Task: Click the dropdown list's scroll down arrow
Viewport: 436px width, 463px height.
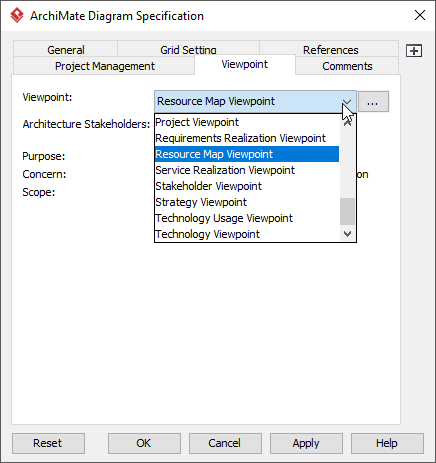Action: 347,234
